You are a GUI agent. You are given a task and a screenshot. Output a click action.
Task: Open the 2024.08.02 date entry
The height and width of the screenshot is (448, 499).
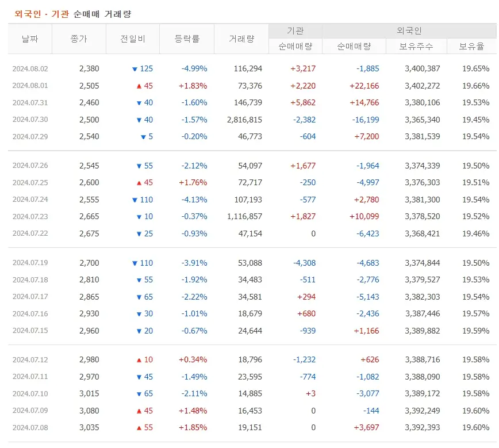coord(30,68)
